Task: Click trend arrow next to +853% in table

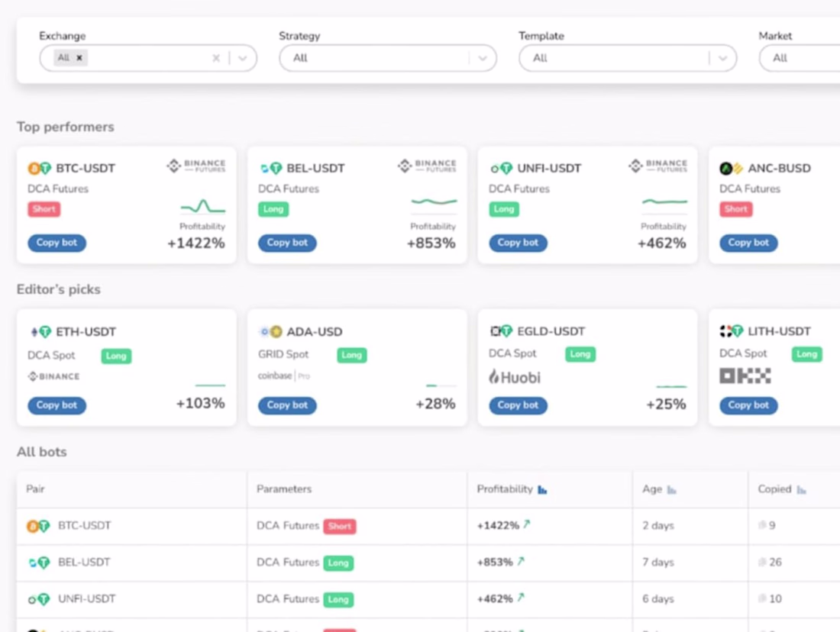Action: click(x=521, y=561)
